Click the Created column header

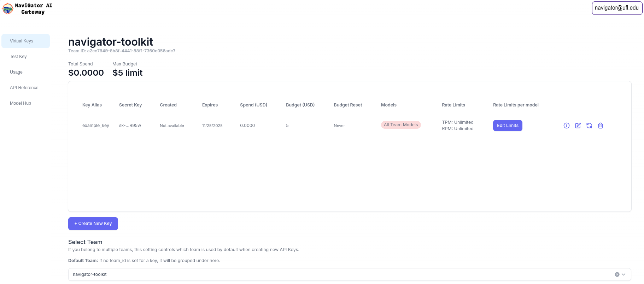click(x=168, y=105)
